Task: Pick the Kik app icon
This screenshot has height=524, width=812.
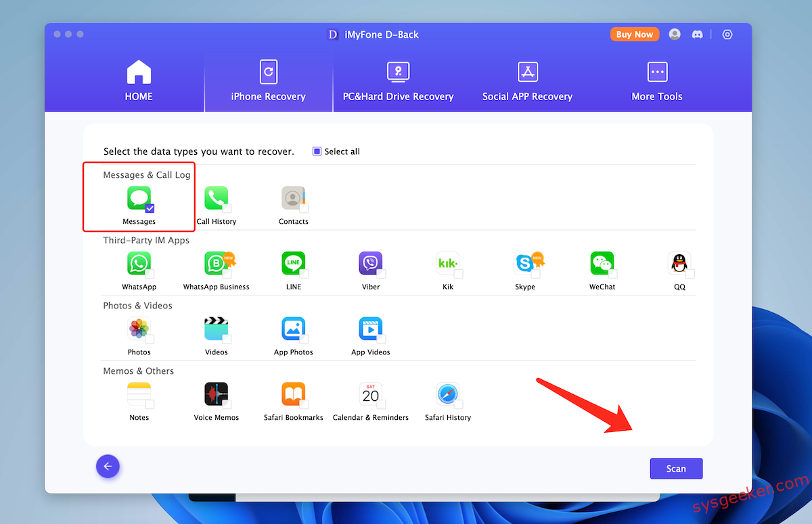Action: 448,264
